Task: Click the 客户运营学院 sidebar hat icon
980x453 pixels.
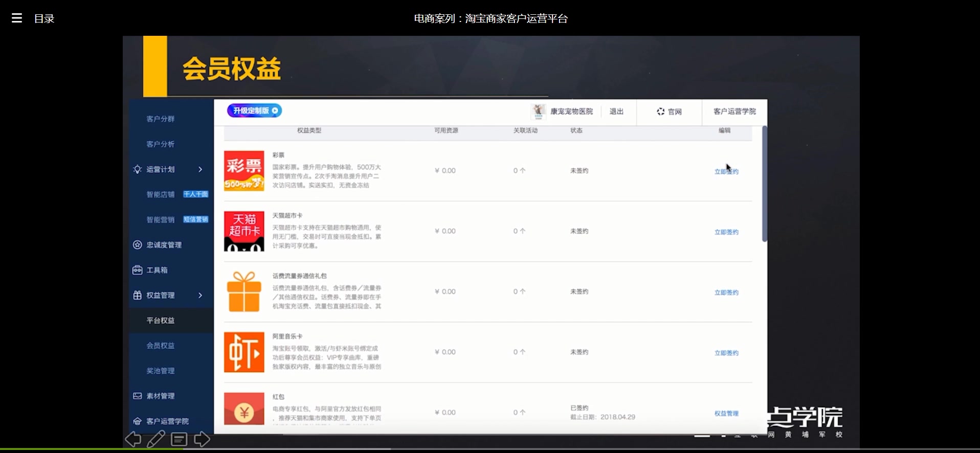Action: click(137, 421)
